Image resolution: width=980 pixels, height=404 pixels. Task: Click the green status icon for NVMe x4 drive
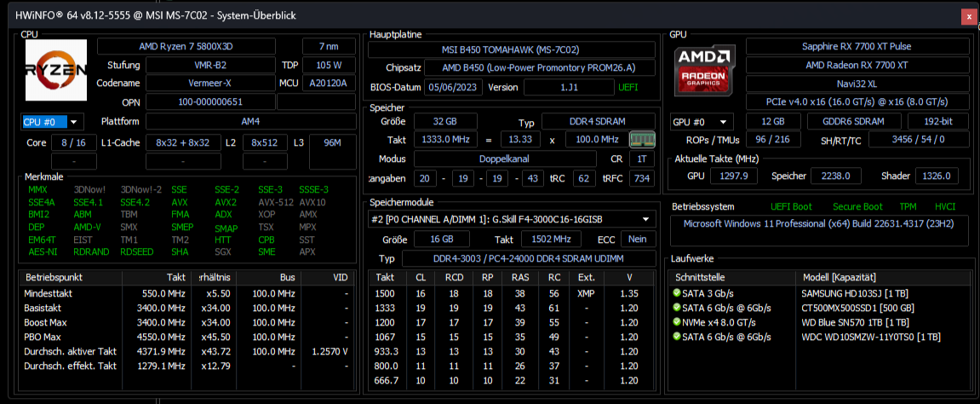click(x=676, y=322)
